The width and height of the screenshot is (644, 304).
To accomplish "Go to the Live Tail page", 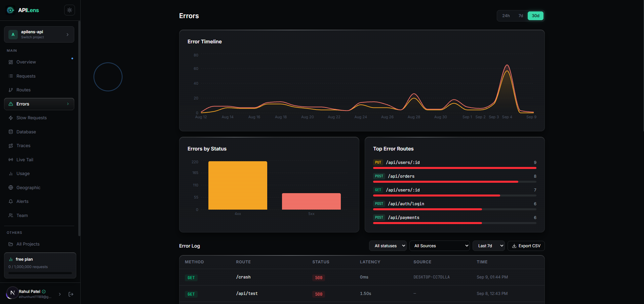I will tap(39, 160).
